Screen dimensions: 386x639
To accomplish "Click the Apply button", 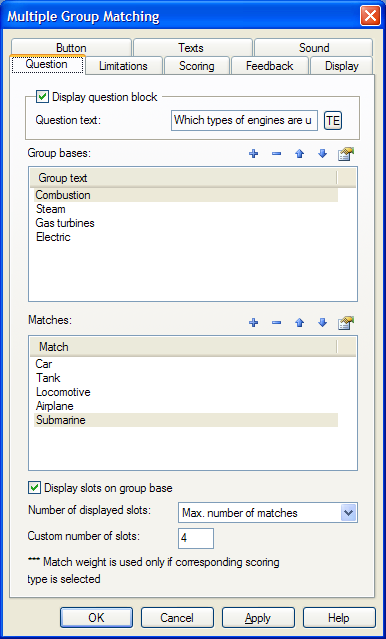I will tap(258, 618).
